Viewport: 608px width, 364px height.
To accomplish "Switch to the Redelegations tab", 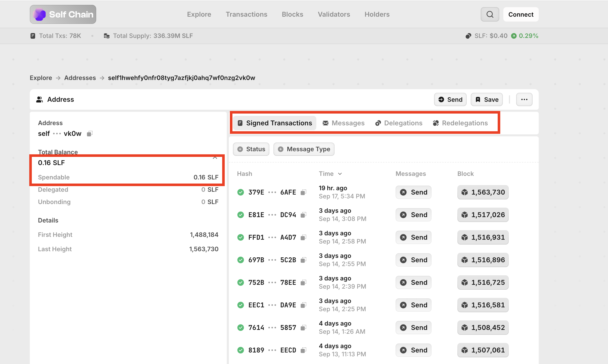I will point(460,123).
